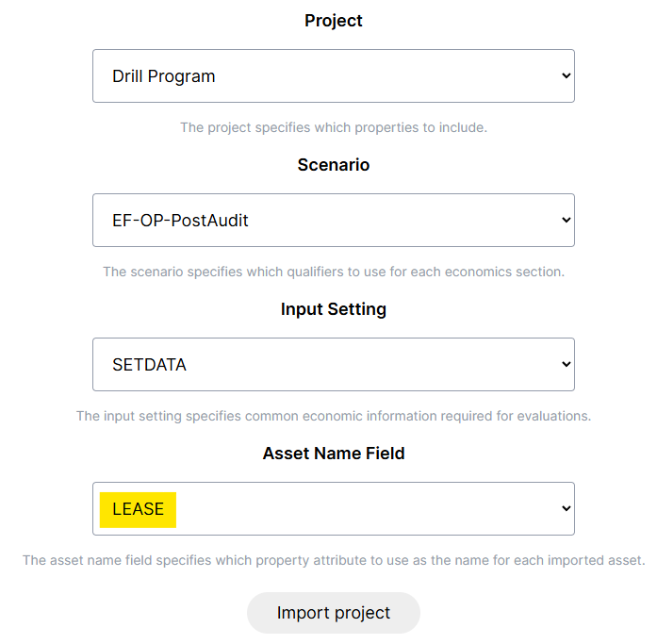Click the chevron arrow of Scenario dropdown
This screenshot has height=644, width=657.
(x=567, y=220)
